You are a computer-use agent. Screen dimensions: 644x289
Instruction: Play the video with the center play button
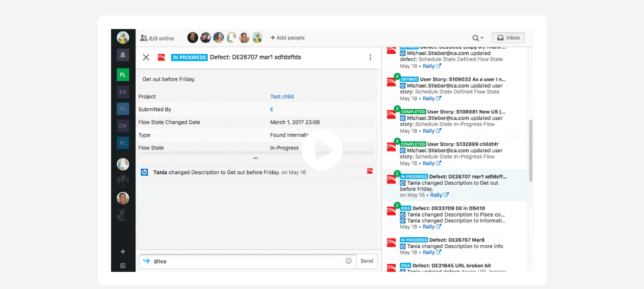(x=322, y=150)
